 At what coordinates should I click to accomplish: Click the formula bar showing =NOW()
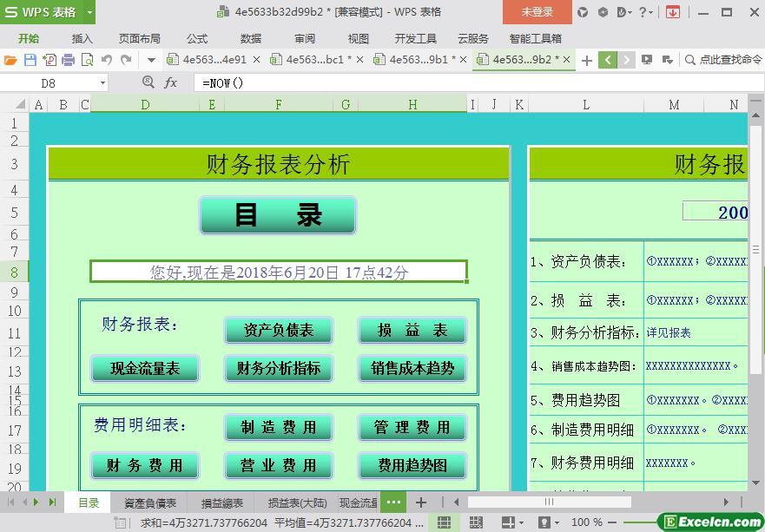pyautogui.click(x=469, y=82)
